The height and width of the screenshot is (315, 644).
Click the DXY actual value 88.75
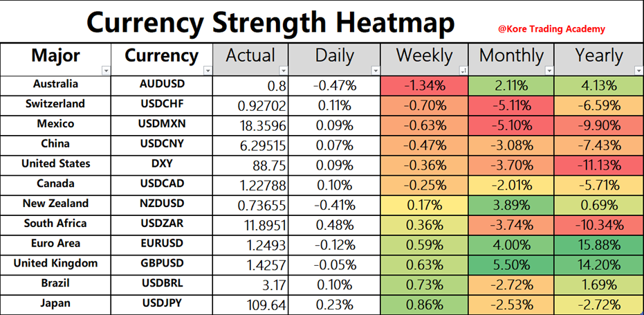(261, 165)
